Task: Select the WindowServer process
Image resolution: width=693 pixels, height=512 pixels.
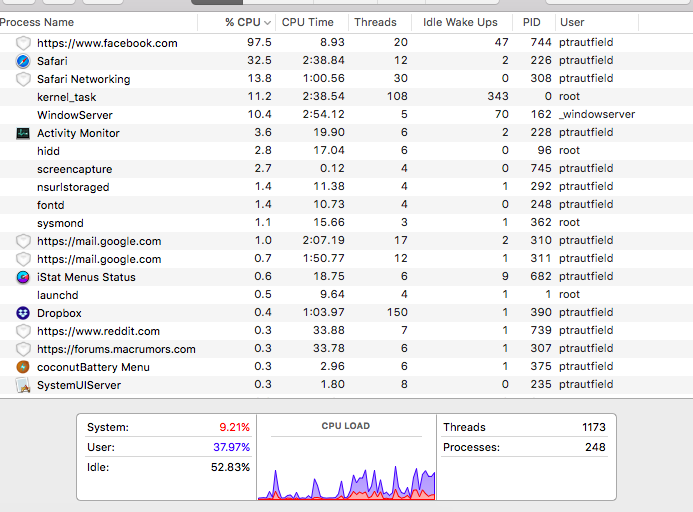Action: click(75, 115)
